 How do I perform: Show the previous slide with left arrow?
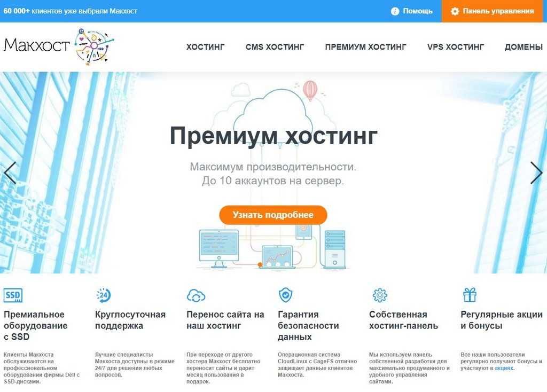pos(10,173)
